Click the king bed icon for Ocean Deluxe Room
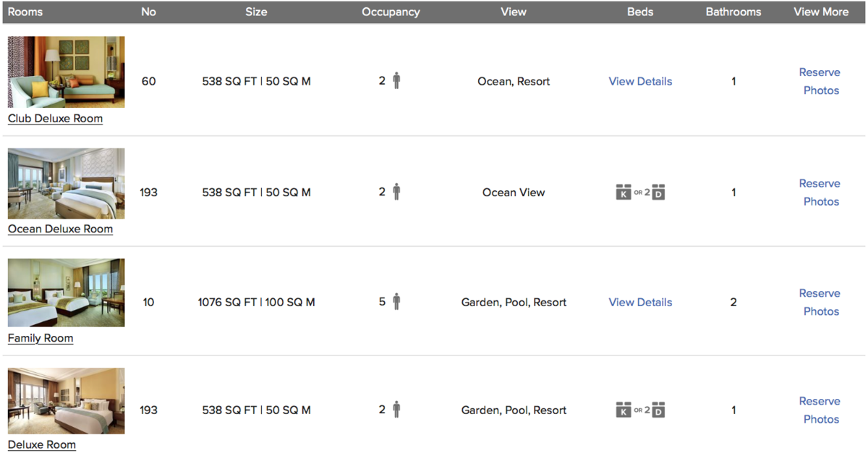868x464 pixels. pyautogui.click(x=624, y=193)
